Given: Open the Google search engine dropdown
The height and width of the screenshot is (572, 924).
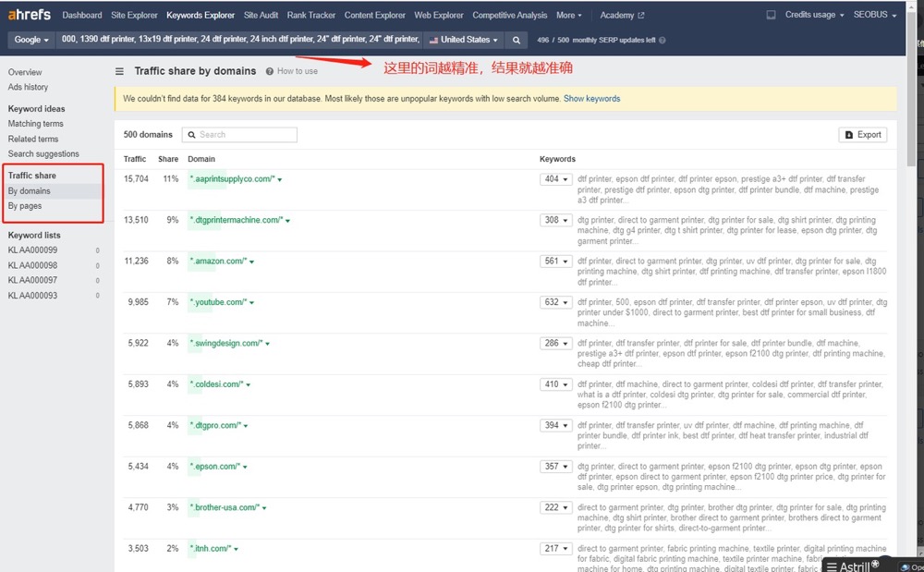Looking at the screenshot, I should [x=31, y=40].
